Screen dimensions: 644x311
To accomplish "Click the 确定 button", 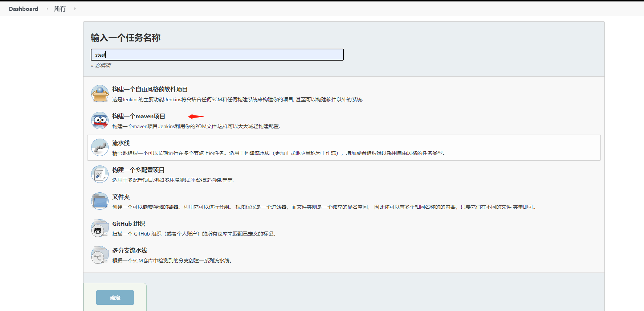I will 115,298.
